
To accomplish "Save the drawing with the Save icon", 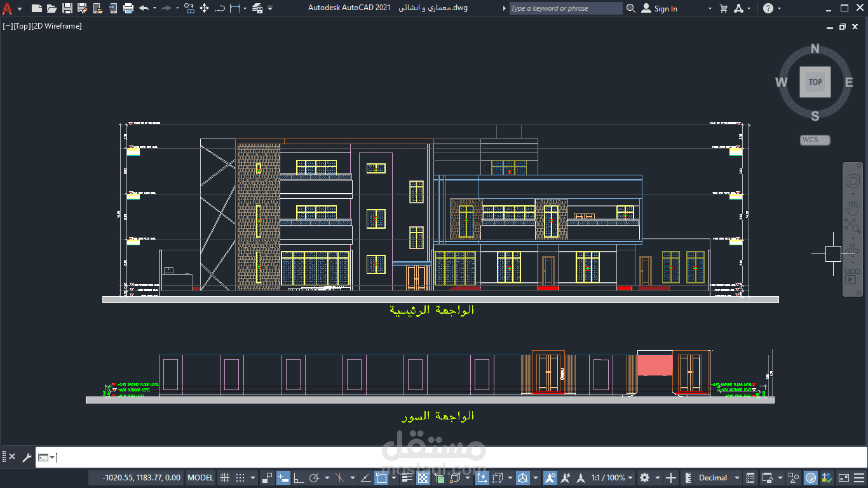I will [67, 9].
